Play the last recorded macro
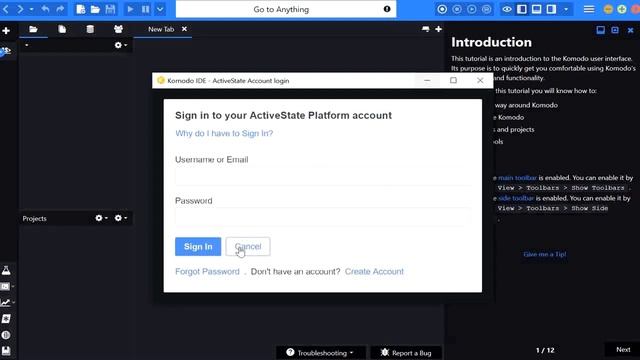The height and width of the screenshot is (360, 640). pos(471,9)
